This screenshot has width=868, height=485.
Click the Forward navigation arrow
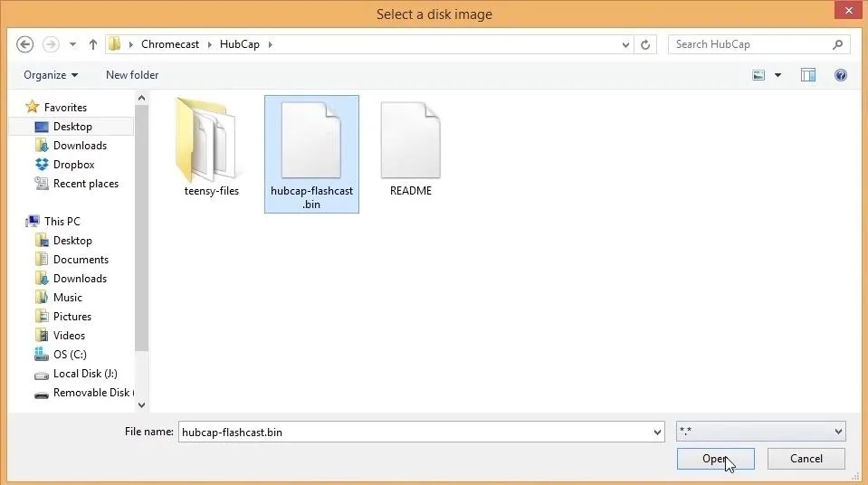pyautogui.click(x=51, y=44)
